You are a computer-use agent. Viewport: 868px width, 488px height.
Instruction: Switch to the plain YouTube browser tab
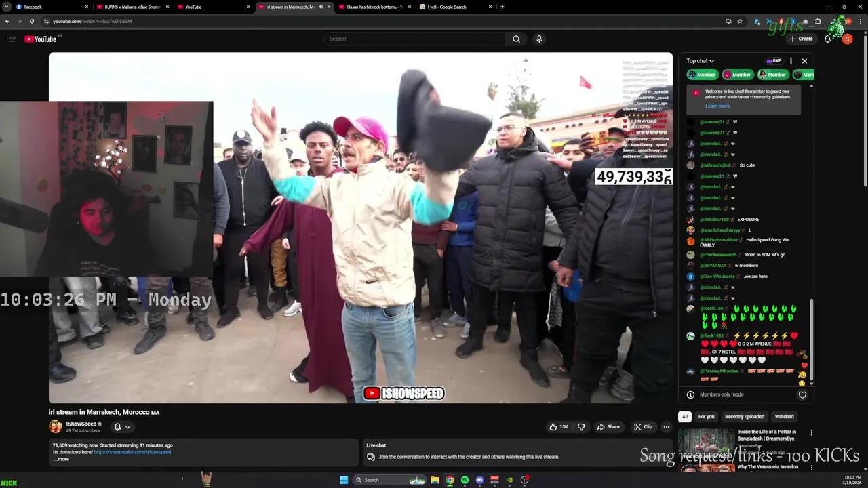coord(214,7)
